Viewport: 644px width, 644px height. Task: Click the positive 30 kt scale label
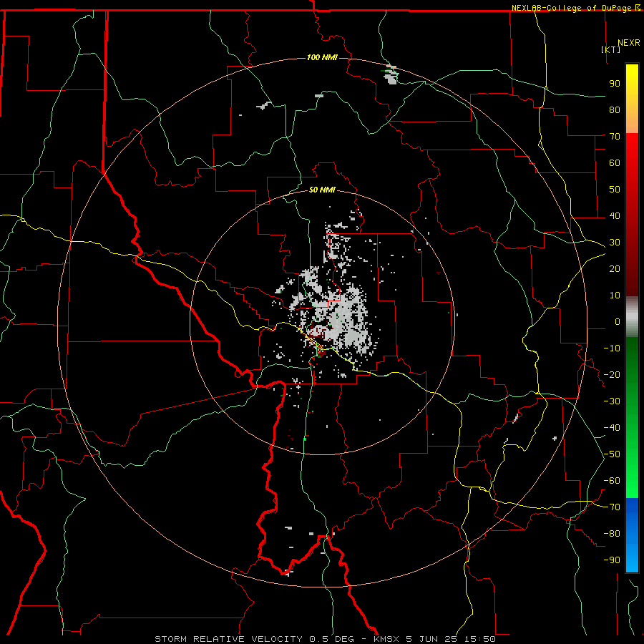point(615,243)
